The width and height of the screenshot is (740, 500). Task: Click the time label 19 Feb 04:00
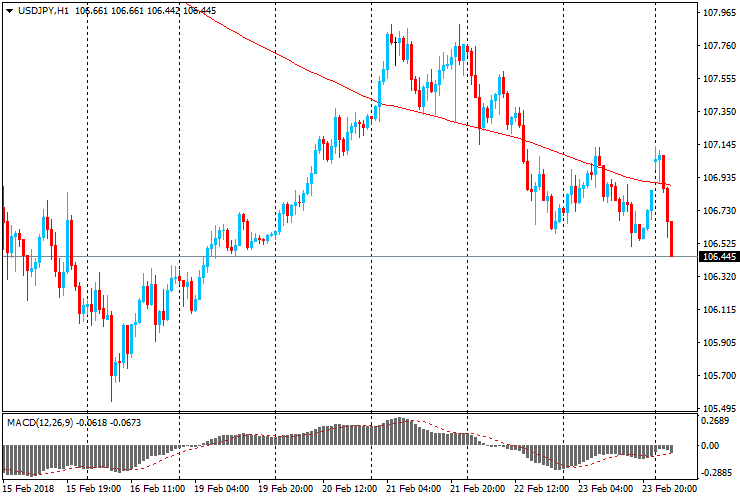[x=221, y=489]
